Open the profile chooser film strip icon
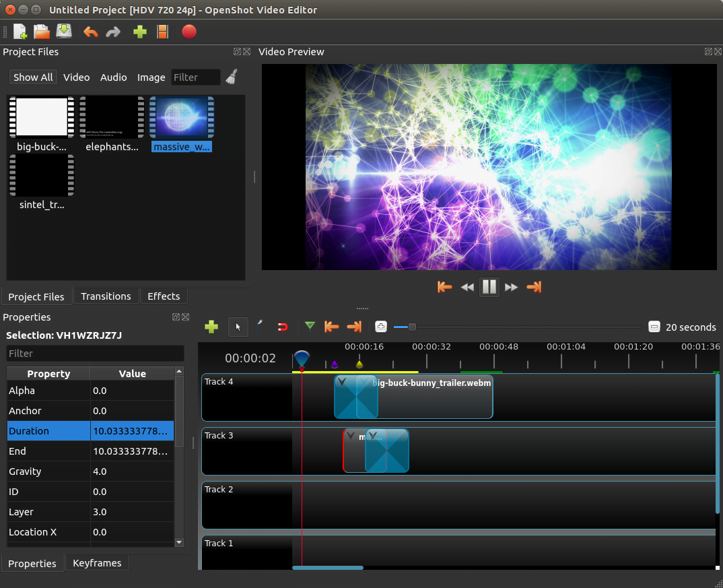Image resolution: width=723 pixels, height=588 pixels. (162, 32)
